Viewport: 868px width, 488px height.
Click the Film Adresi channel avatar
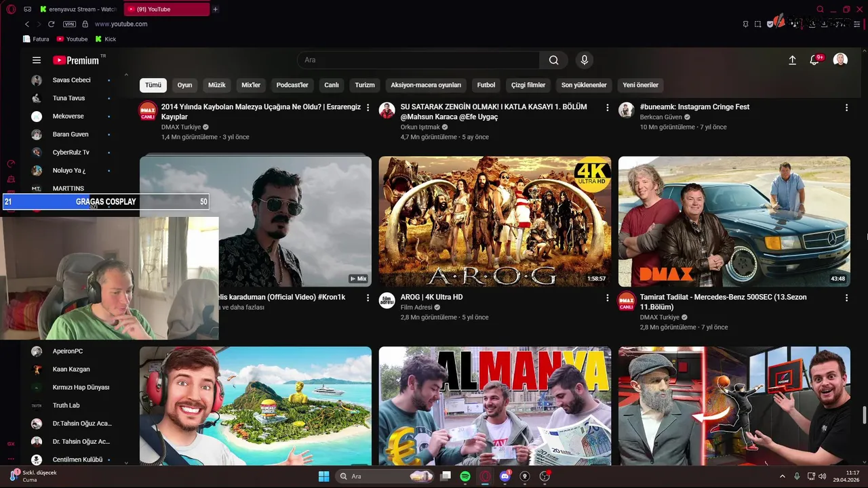387,301
